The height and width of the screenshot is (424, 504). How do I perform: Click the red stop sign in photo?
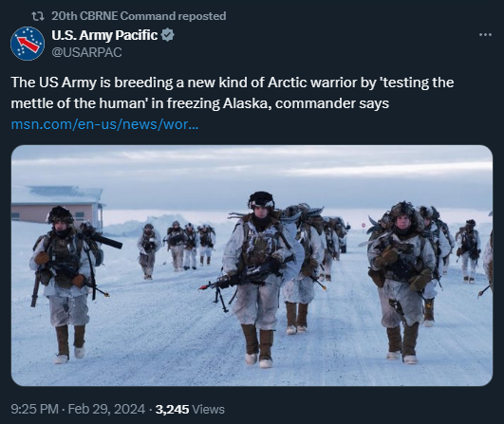[364, 225]
